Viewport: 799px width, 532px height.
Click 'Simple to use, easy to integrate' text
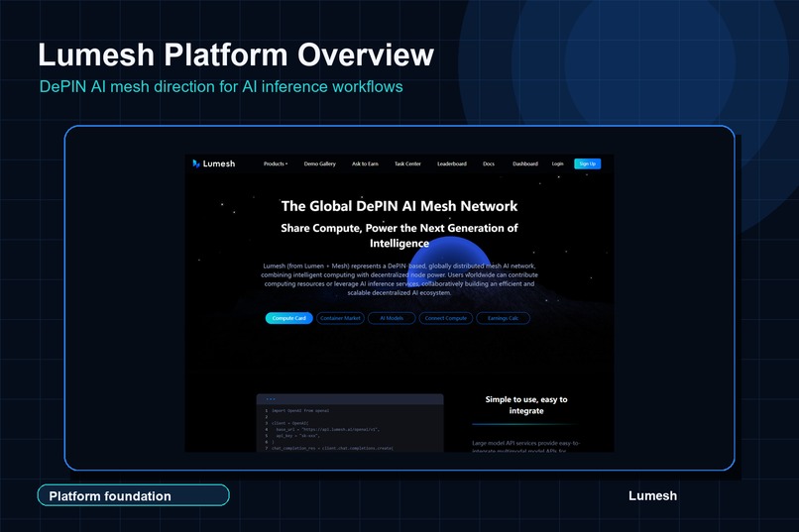(526, 405)
